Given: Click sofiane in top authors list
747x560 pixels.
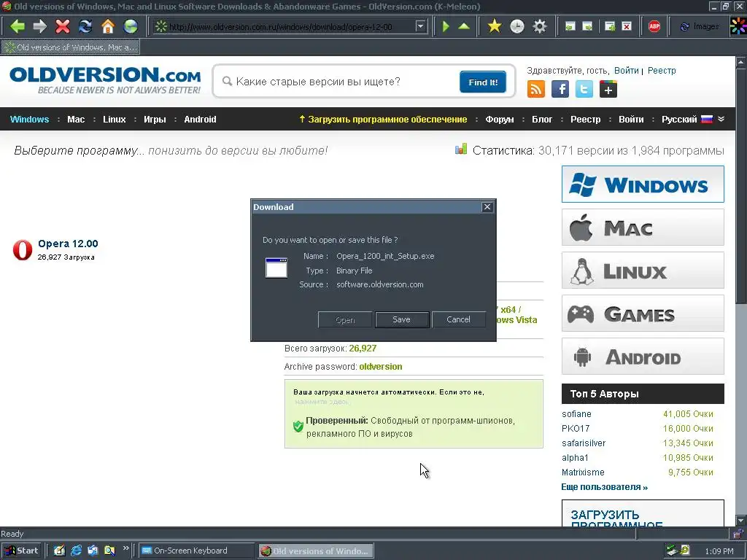Looking at the screenshot, I should 576,414.
